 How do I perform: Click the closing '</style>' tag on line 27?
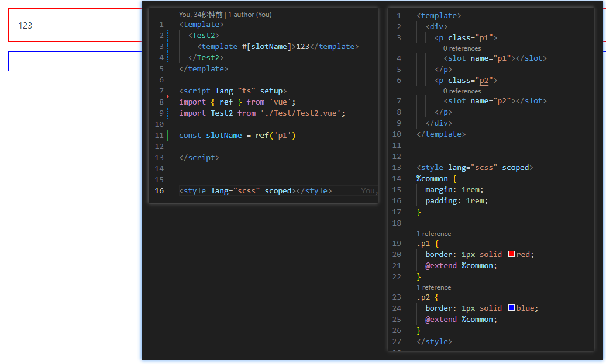coord(434,342)
